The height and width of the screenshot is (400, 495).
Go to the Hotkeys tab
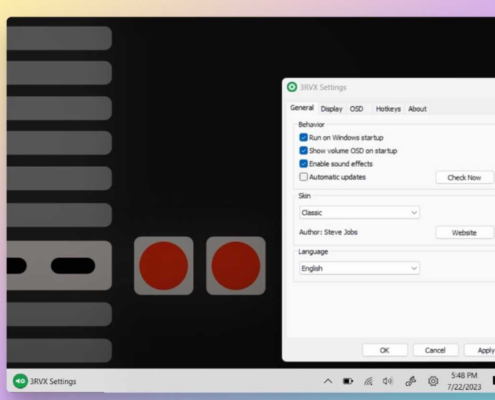tap(388, 109)
